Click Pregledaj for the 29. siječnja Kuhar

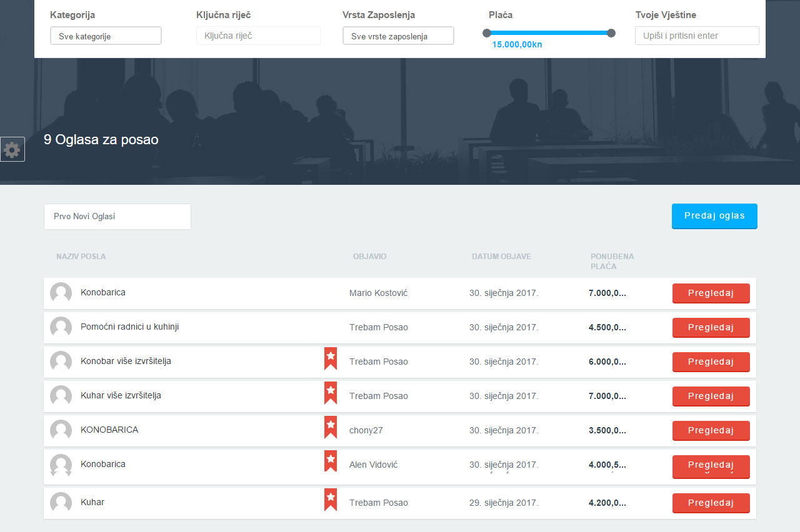(x=711, y=503)
